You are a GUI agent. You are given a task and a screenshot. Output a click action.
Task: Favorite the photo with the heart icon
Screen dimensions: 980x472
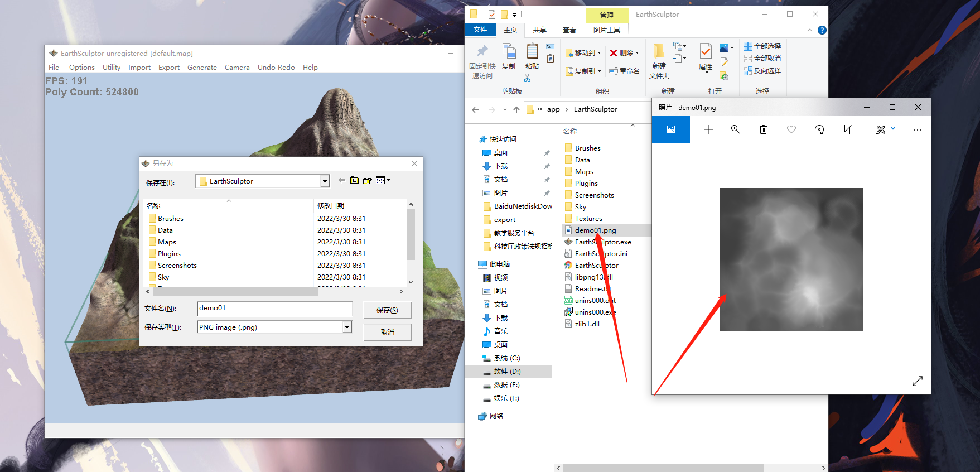(791, 129)
